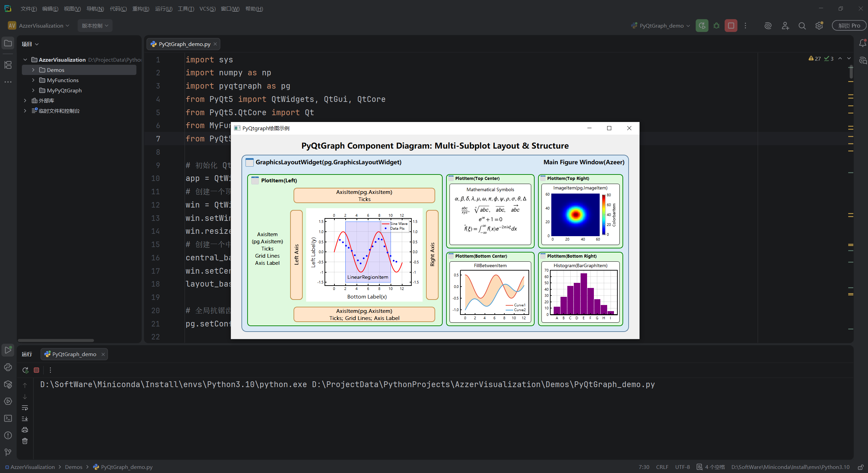The height and width of the screenshot is (473, 868).
Task: Click the Debug bug icon in toolbar
Action: click(716, 26)
